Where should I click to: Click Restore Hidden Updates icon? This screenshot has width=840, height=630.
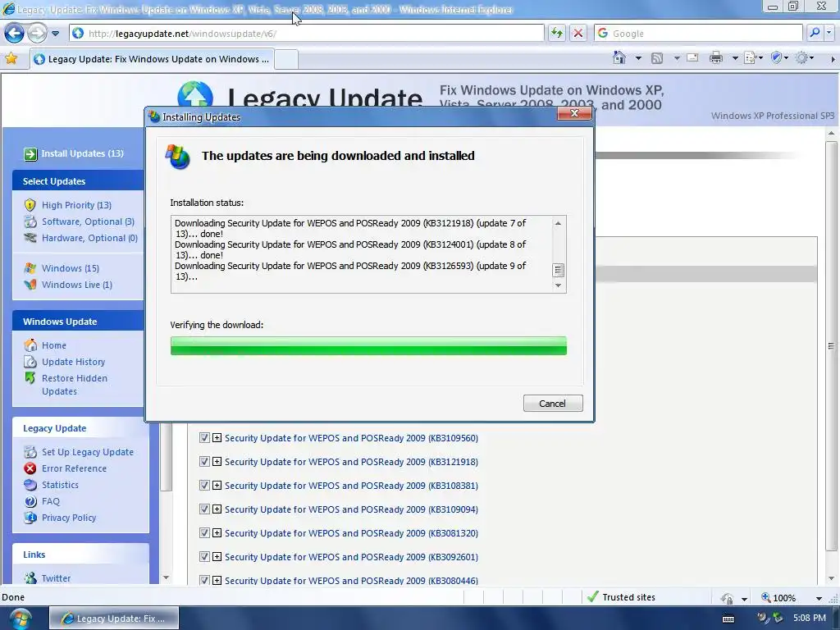[x=30, y=378]
